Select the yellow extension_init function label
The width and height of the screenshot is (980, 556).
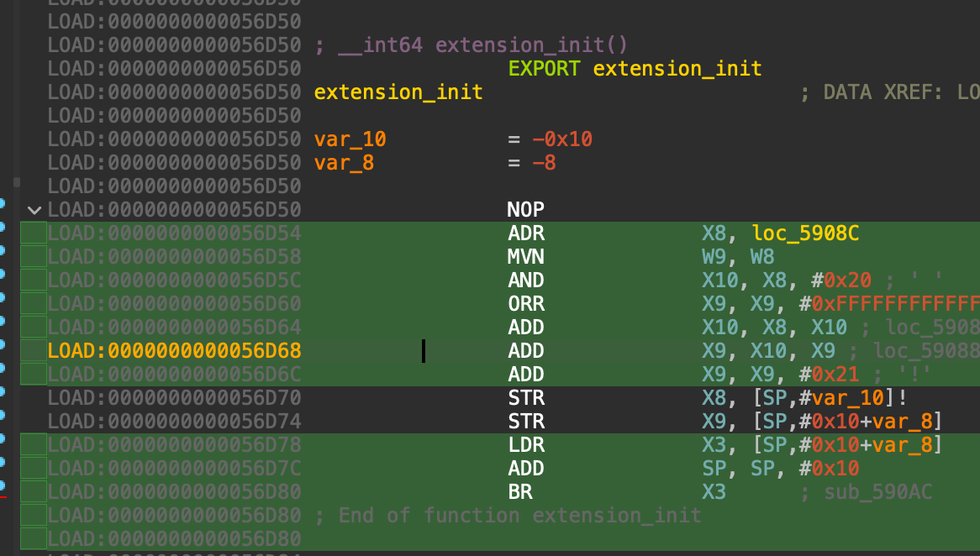(x=398, y=92)
